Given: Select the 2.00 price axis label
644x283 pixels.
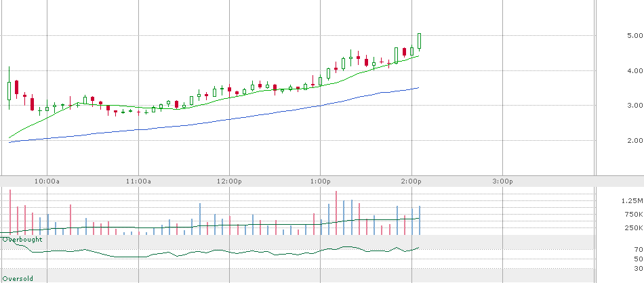Looking at the screenshot, I should 635,140.
